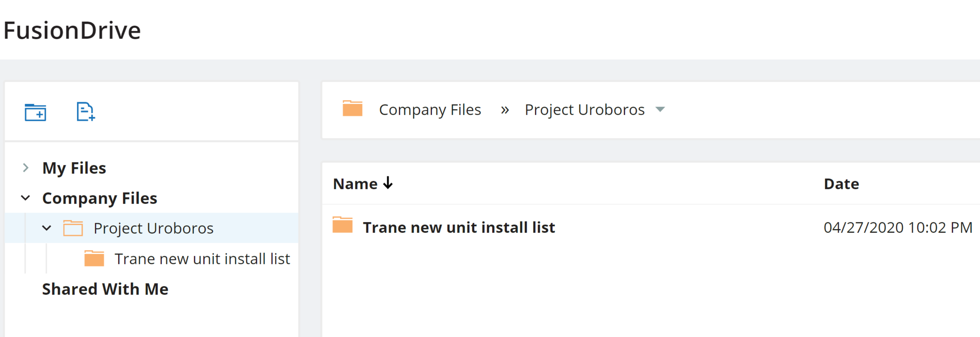The height and width of the screenshot is (337, 980).
Task: Click the breadcrumb folder icon
Action: 352,109
